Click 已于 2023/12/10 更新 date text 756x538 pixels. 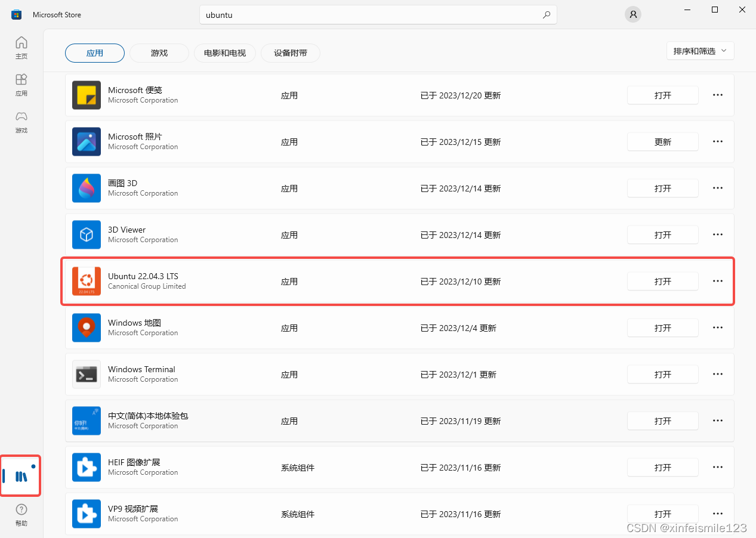pos(461,282)
